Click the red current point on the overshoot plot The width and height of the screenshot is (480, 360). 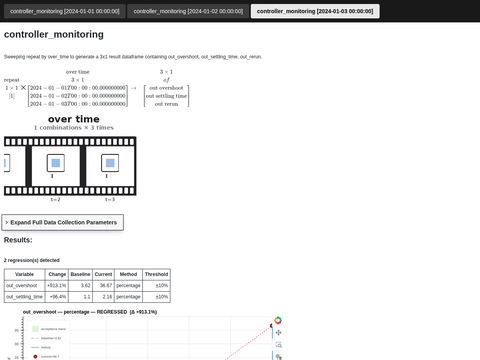pyautogui.click(x=271, y=326)
